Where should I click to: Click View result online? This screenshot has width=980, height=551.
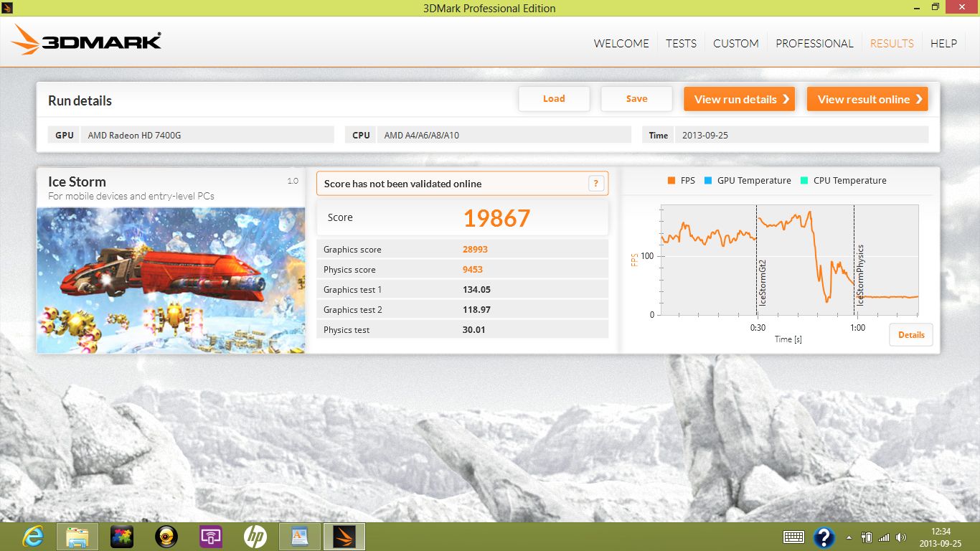pos(867,99)
